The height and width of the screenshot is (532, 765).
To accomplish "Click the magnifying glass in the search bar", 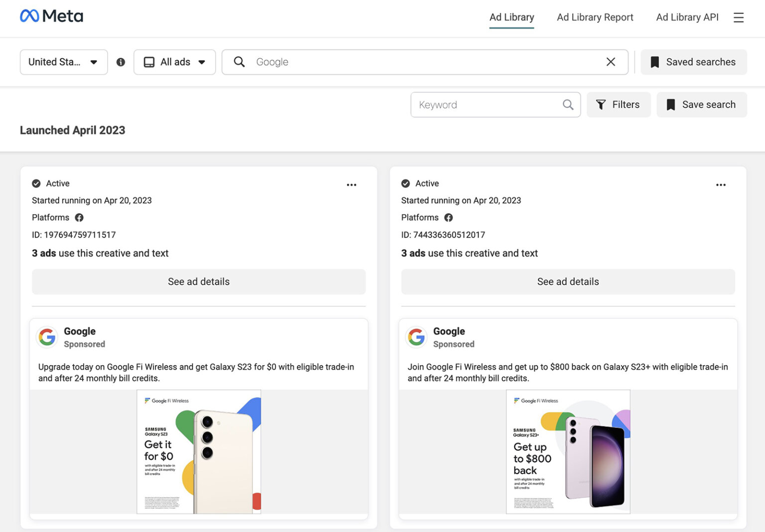I will [x=239, y=62].
